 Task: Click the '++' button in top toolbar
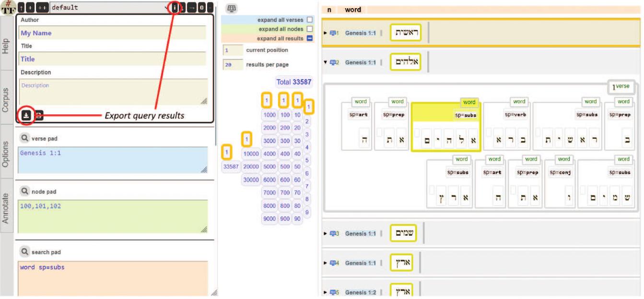coord(42,8)
